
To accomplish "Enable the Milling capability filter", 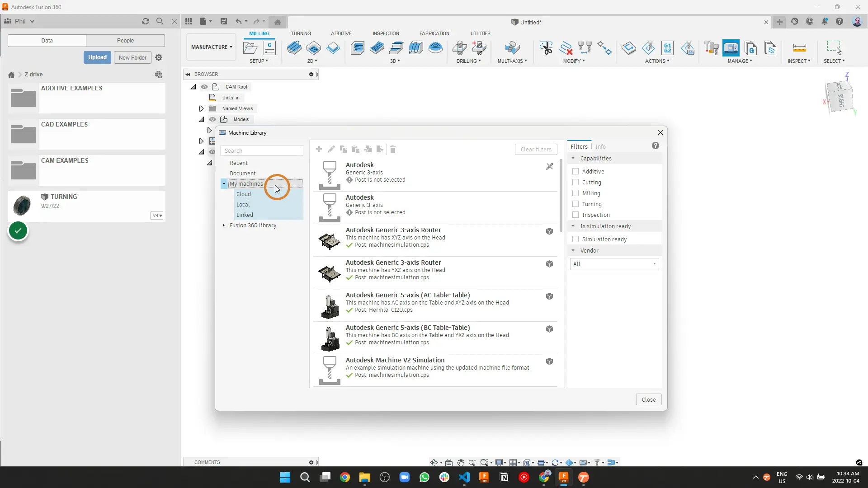I will tap(576, 193).
